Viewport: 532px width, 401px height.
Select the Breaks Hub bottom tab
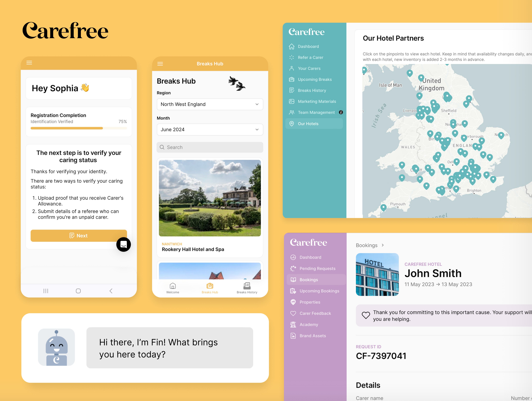tap(210, 288)
